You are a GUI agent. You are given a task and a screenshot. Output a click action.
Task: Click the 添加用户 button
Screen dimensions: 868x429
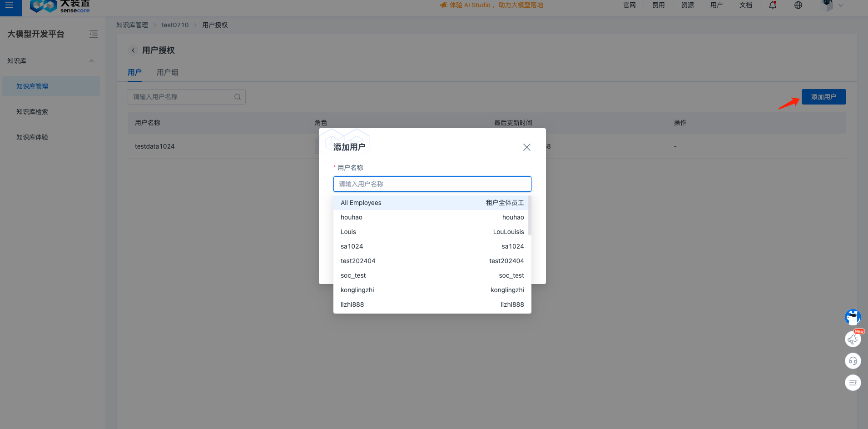pyautogui.click(x=823, y=97)
